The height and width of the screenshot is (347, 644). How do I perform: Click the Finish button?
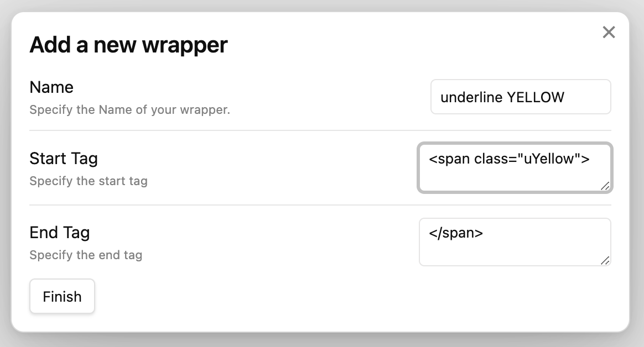tap(62, 296)
